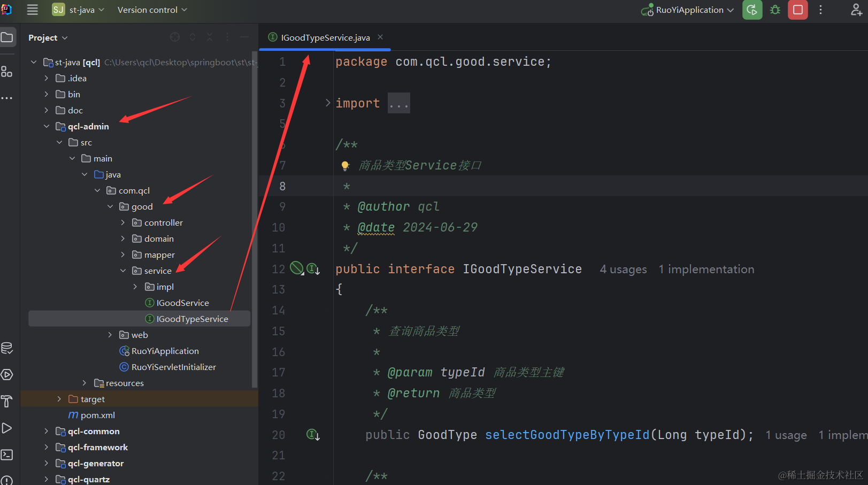Open the Database tool window icon

(x=7, y=348)
